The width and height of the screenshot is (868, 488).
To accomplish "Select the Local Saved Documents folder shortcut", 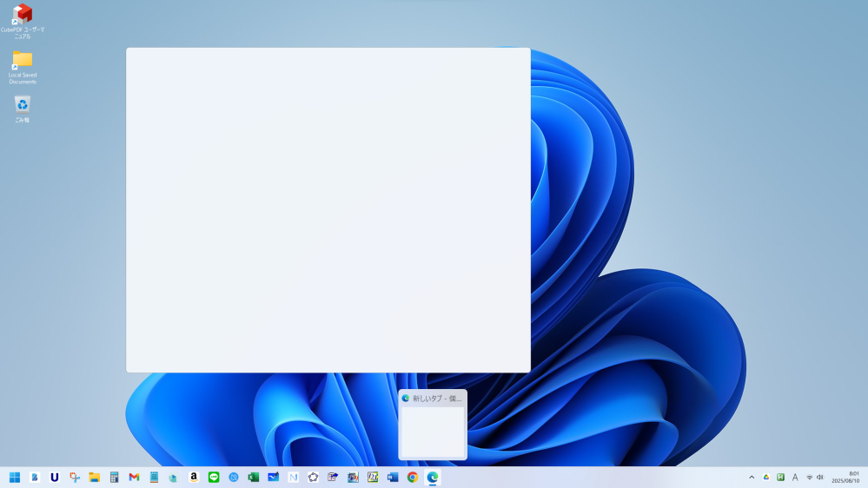I will pyautogui.click(x=23, y=68).
